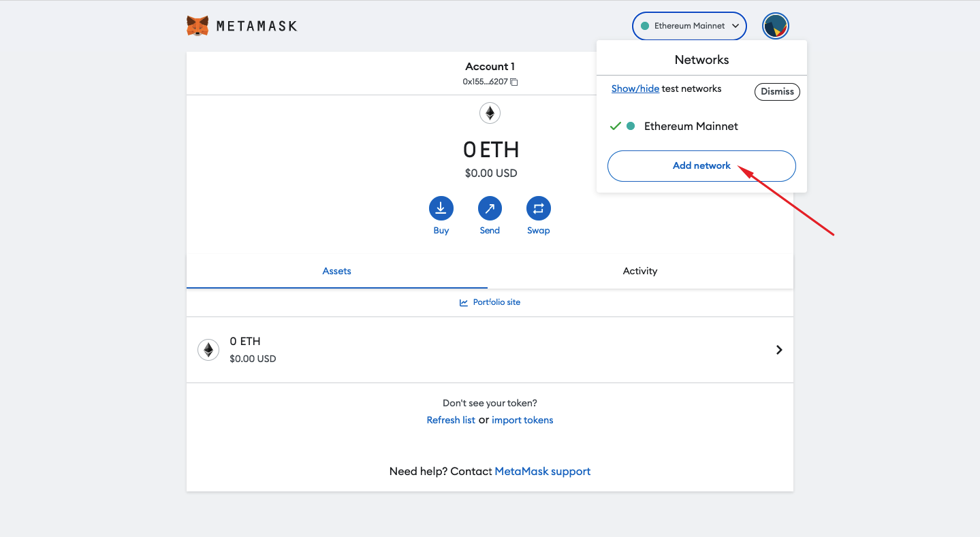
Task: Open the Show/hide test networks link
Action: [x=635, y=88]
